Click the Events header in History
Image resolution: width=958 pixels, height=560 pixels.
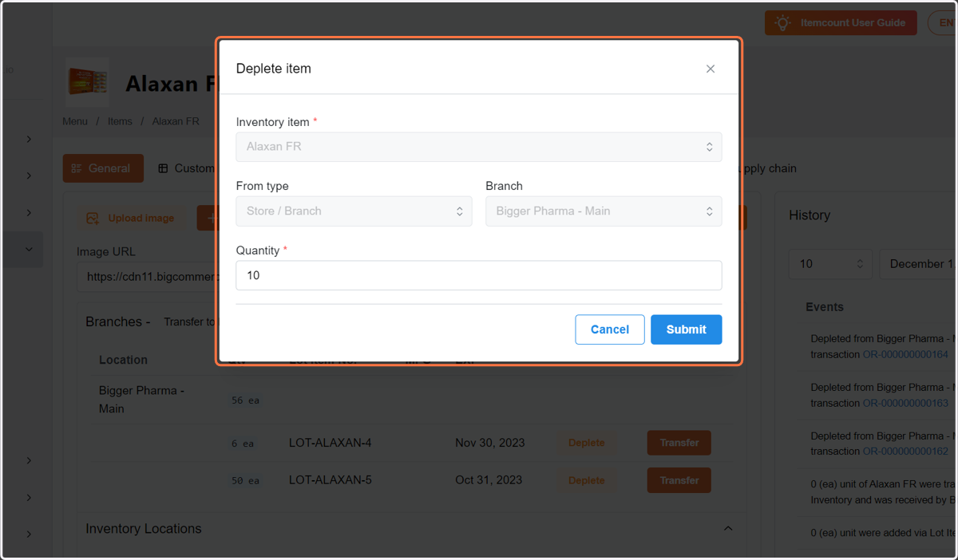tap(825, 307)
